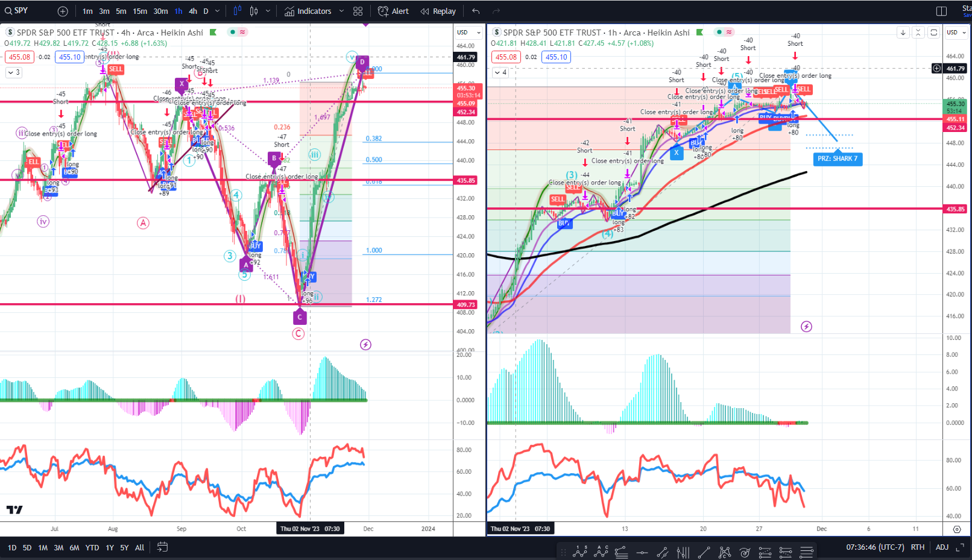The width and height of the screenshot is (972, 560).
Task: Click the add symbol plus icon
Action: click(63, 11)
